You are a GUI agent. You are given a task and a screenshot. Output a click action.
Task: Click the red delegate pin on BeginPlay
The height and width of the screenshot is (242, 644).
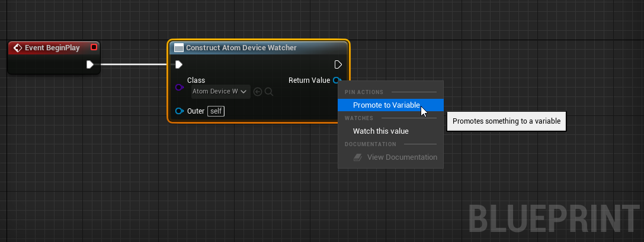click(94, 47)
